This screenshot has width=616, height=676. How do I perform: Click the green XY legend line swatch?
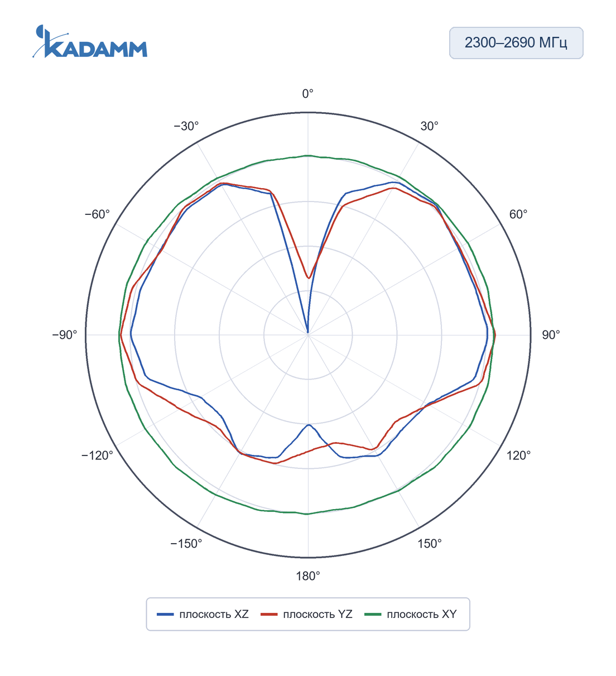point(373,615)
